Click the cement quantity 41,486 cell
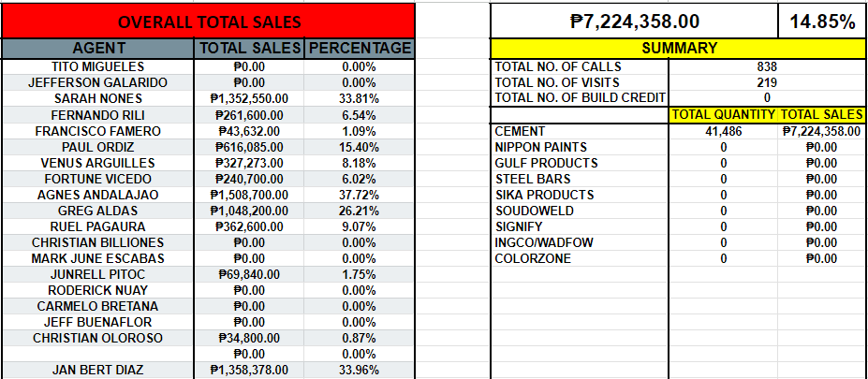 (723, 132)
